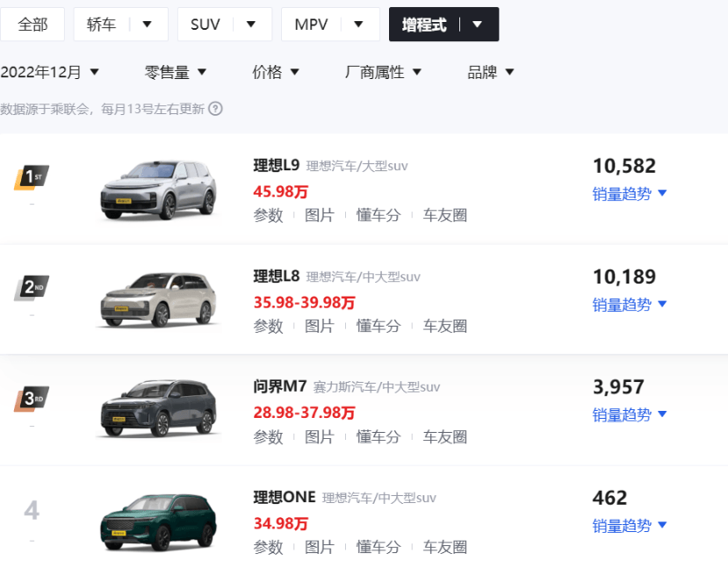Click the 2nd place rank badge
This screenshot has height=561, width=728.
tap(32, 288)
